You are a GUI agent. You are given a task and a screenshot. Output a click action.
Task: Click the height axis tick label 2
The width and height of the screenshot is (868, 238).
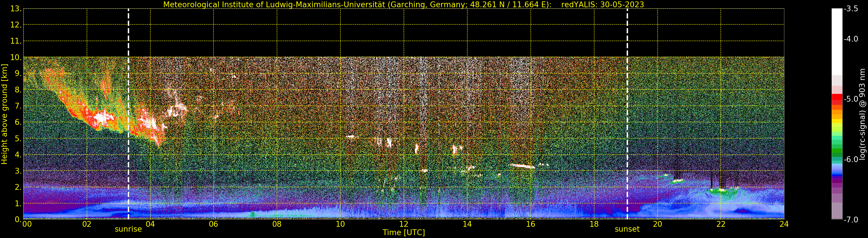[18, 187]
